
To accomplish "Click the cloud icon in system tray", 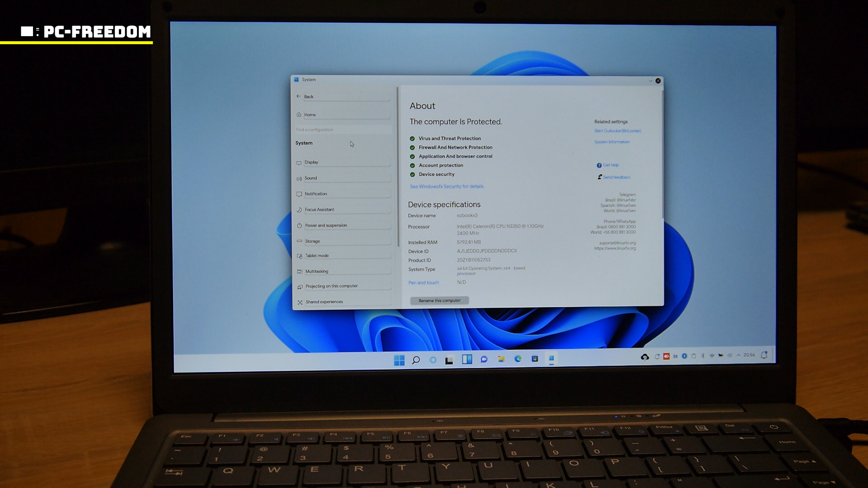I will click(645, 357).
